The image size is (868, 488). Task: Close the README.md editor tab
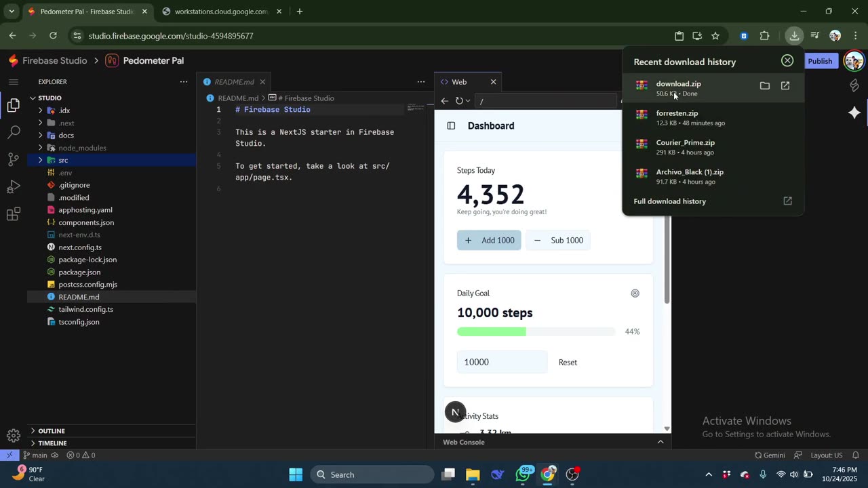point(262,82)
